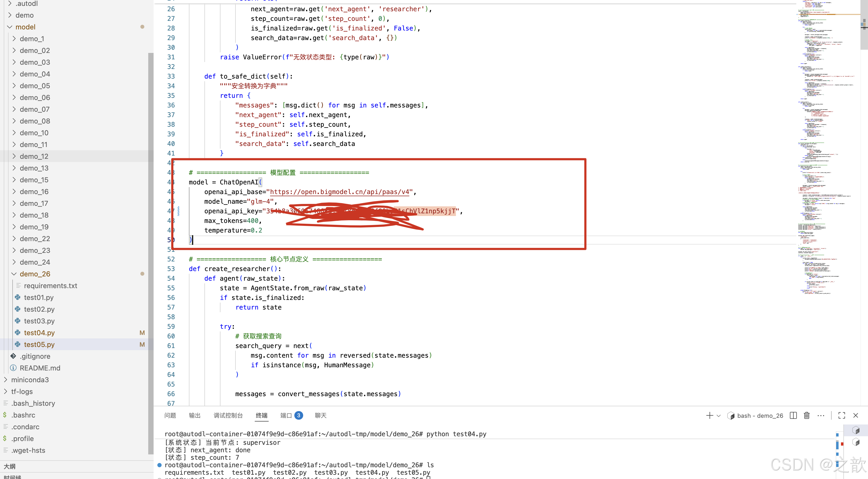Split the terminal panel
The image size is (868, 479).
coord(793,415)
